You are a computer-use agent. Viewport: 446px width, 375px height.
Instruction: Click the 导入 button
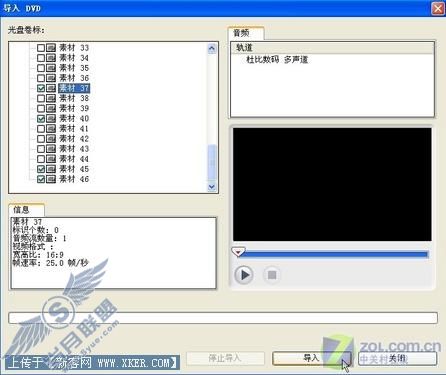click(x=312, y=358)
